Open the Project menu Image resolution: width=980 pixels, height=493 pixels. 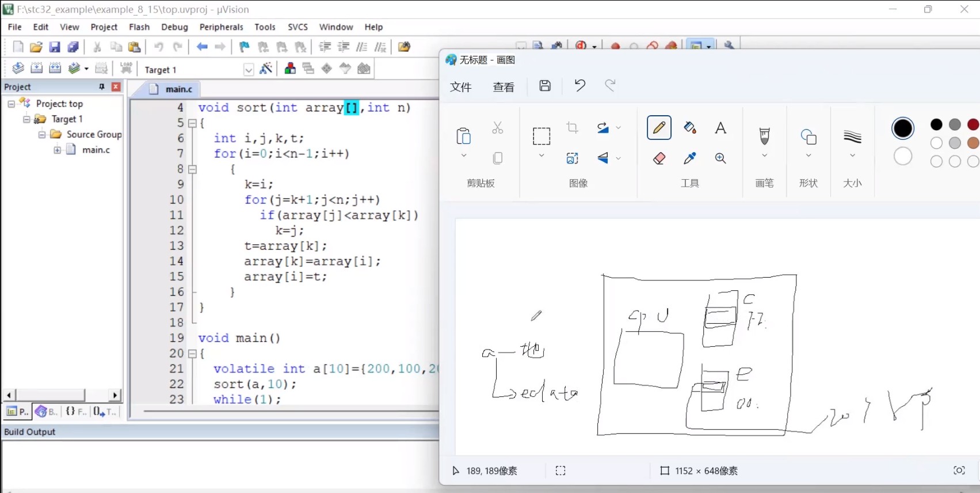point(104,27)
